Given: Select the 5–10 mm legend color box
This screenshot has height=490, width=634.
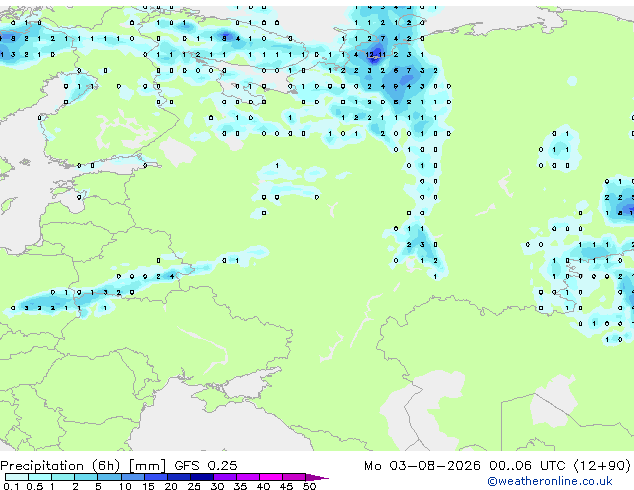Looking at the screenshot, I should pyautogui.click(x=109, y=477).
